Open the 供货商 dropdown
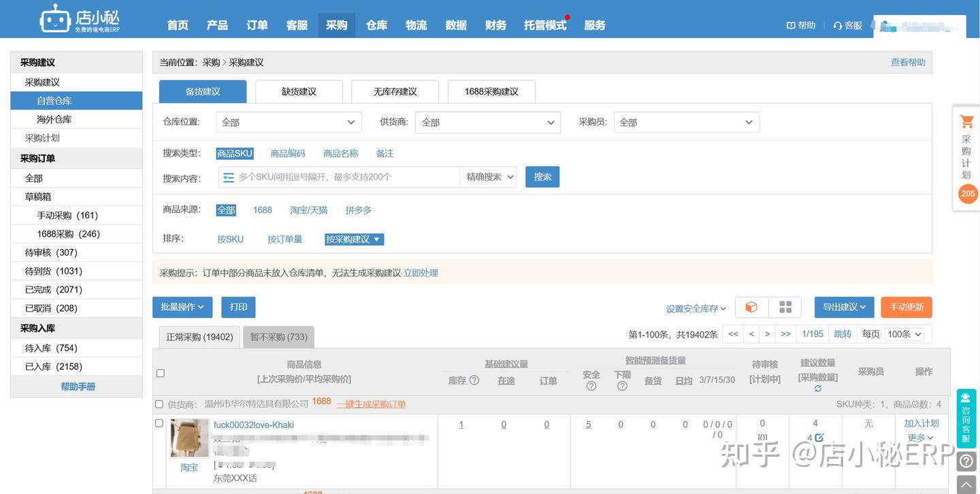The height and width of the screenshot is (494, 980). [487, 122]
